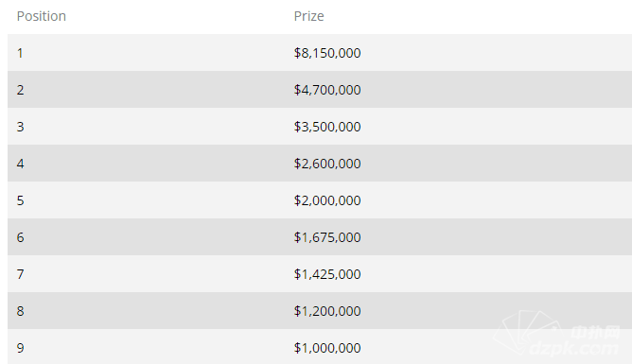Click the Prize column header
632x364 pixels.
click(308, 16)
